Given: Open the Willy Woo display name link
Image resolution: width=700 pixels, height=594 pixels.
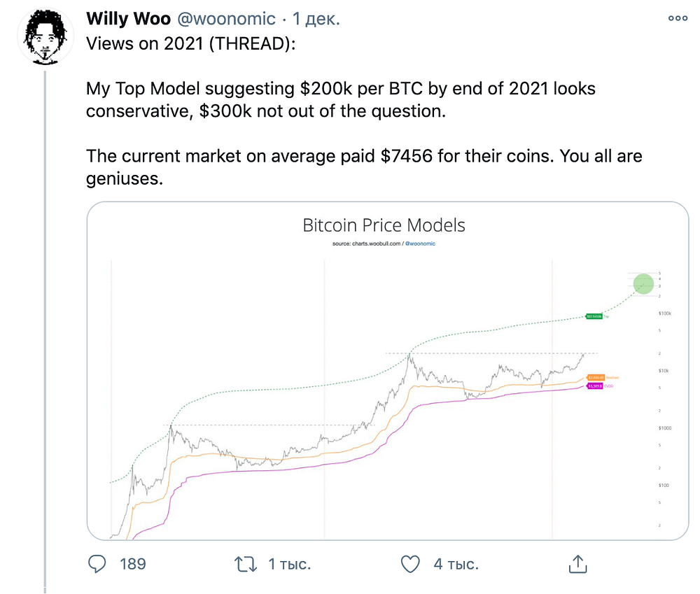Looking at the screenshot, I should [129, 19].
